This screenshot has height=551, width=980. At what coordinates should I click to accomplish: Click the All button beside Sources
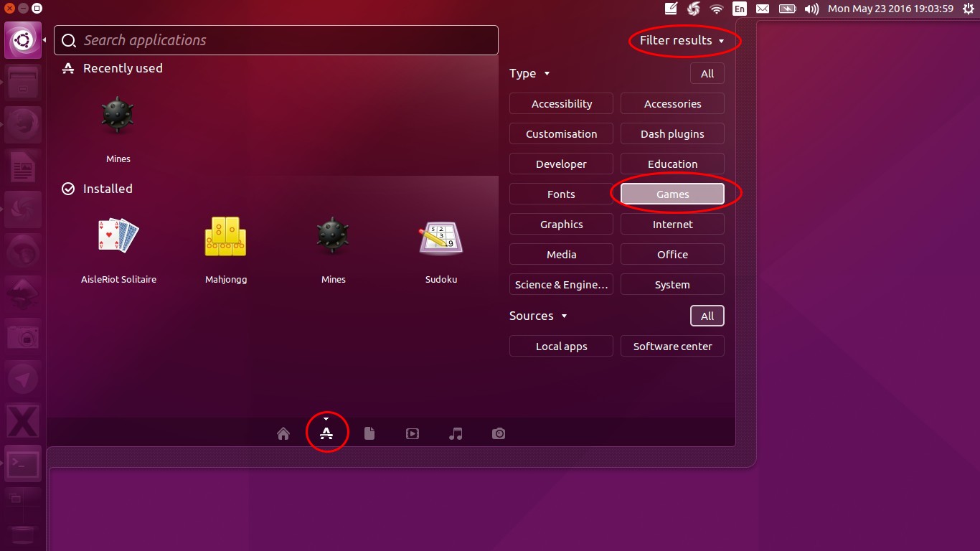point(707,316)
